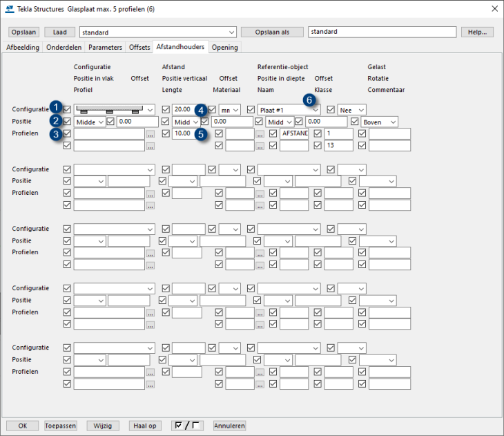
Task: Click the check/uncheck all toggle button
Action: tap(188, 426)
